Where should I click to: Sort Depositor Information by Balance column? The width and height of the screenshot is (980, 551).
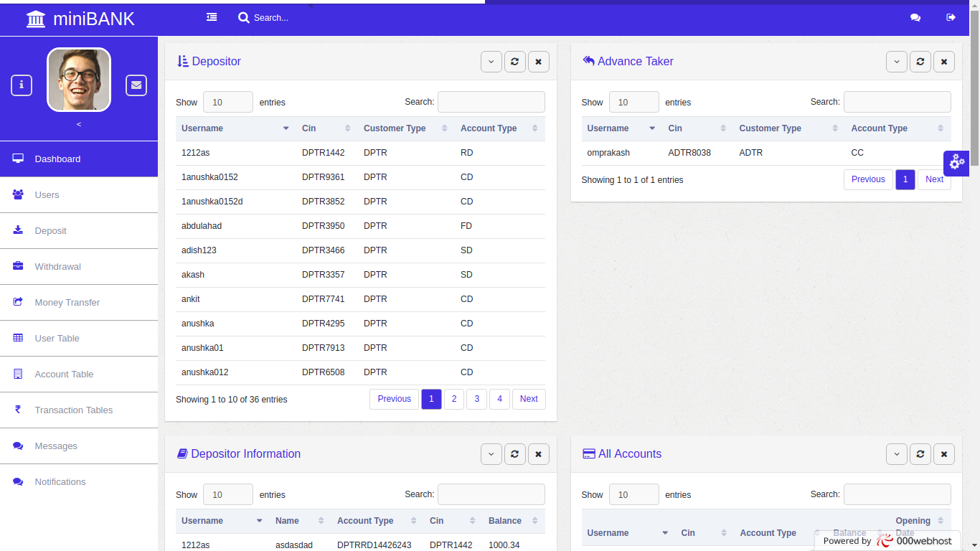pos(514,521)
